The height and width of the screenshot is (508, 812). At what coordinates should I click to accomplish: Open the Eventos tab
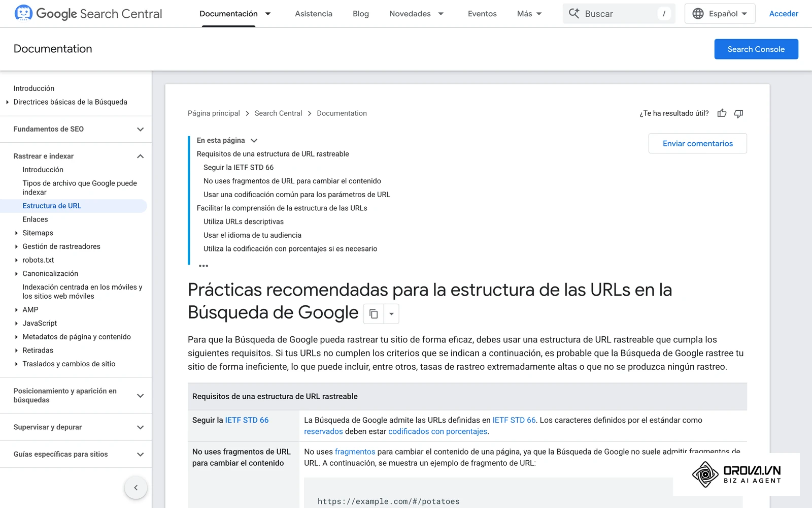point(482,14)
